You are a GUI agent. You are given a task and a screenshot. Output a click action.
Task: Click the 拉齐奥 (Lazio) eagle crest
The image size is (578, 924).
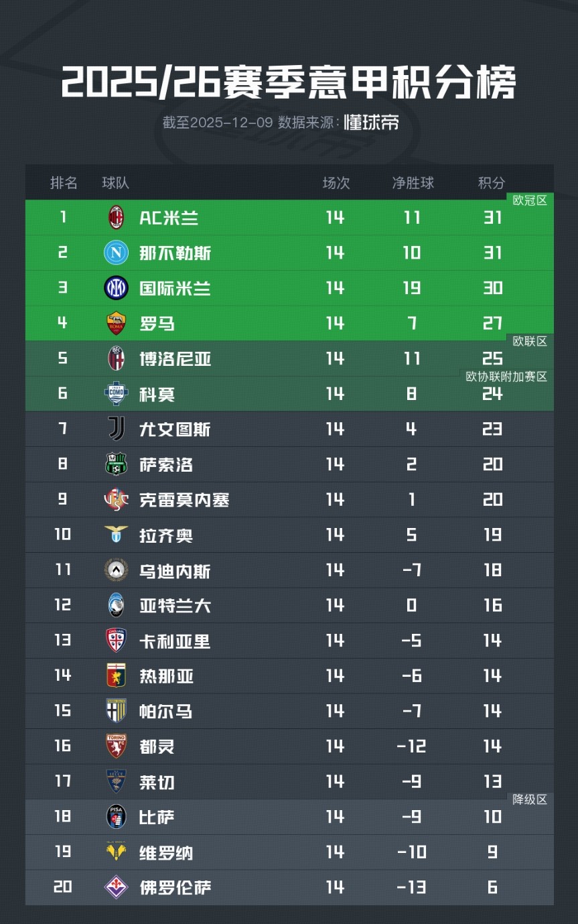[116, 535]
